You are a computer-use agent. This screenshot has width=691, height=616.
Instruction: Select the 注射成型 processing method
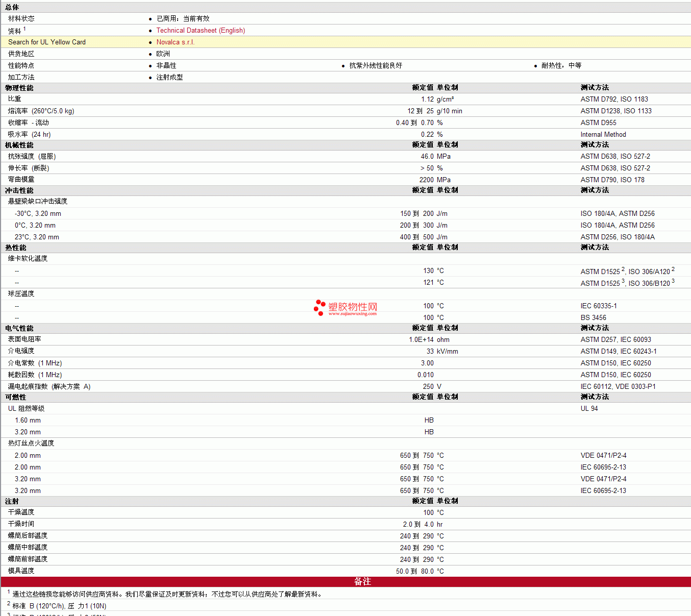click(x=169, y=77)
